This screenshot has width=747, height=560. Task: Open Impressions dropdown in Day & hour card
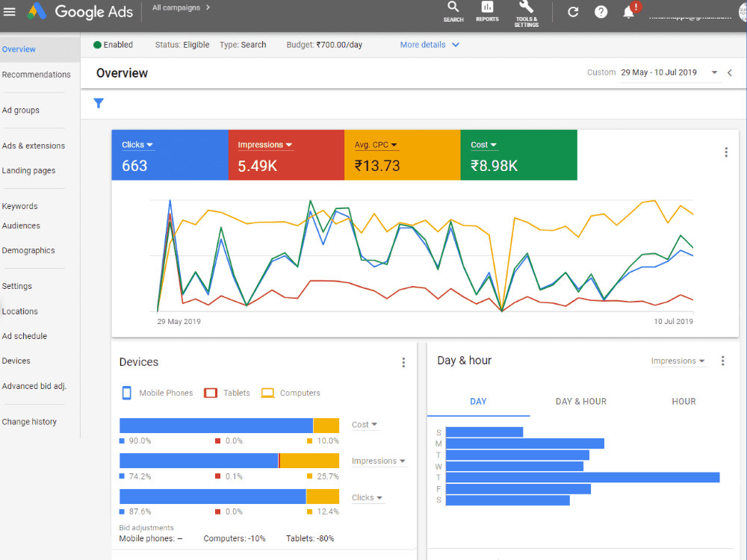tap(678, 361)
